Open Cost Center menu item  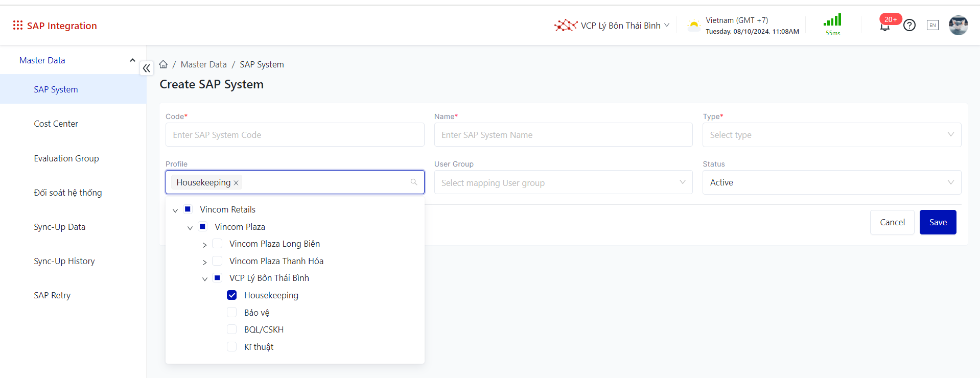56,124
